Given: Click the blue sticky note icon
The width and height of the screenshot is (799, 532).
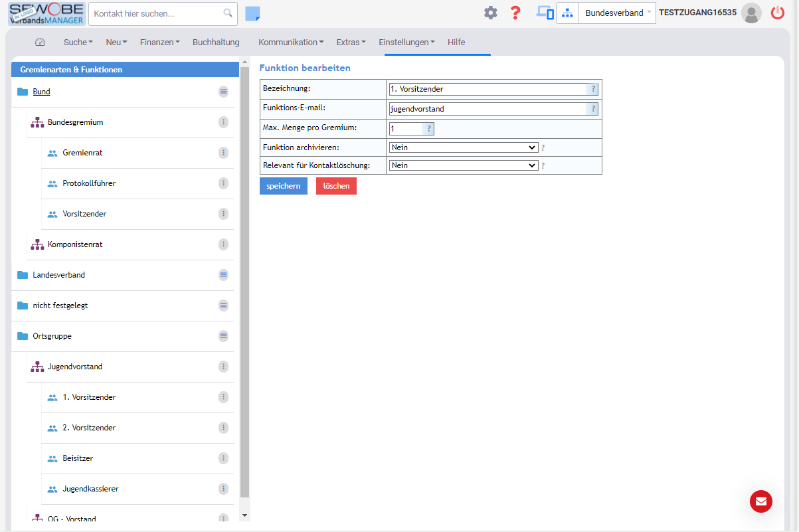Looking at the screenshot, I should pyautogui.click(x=252, y=13).
